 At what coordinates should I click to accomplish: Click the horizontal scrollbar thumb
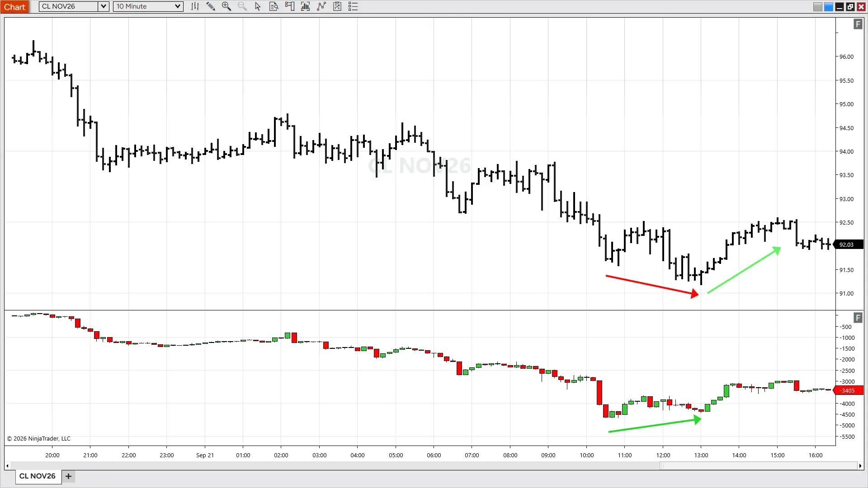[759, 466]
